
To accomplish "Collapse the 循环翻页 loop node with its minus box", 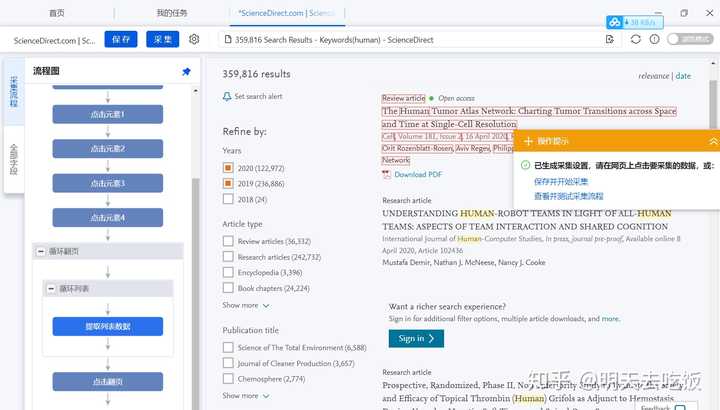I will [40, 252].
